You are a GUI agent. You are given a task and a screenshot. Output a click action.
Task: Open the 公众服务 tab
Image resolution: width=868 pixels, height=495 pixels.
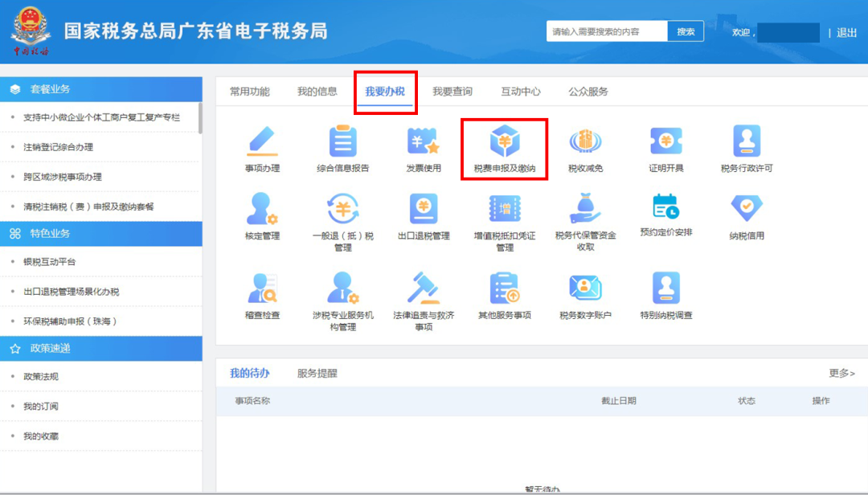click(x=588, y=92)
